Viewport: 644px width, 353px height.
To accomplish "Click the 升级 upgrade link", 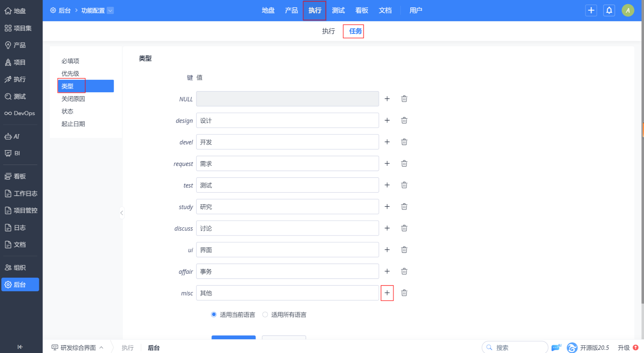I will 623,348.
